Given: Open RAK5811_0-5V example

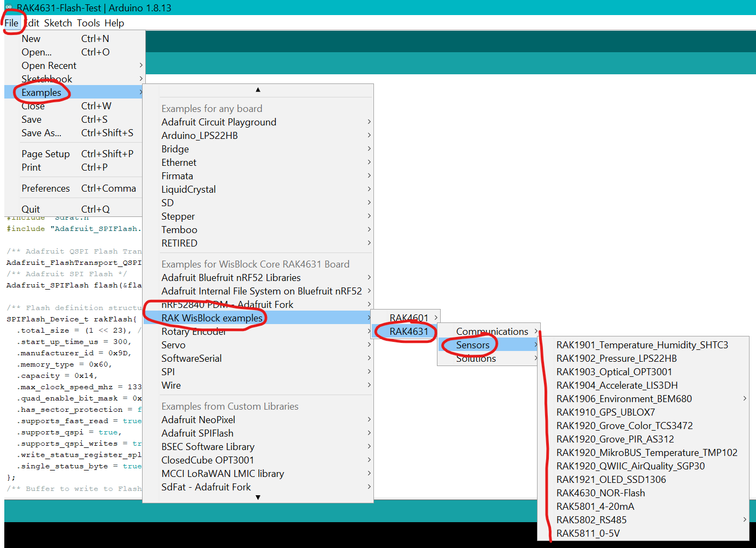Looking at the screenshot, I should (644, 533).
